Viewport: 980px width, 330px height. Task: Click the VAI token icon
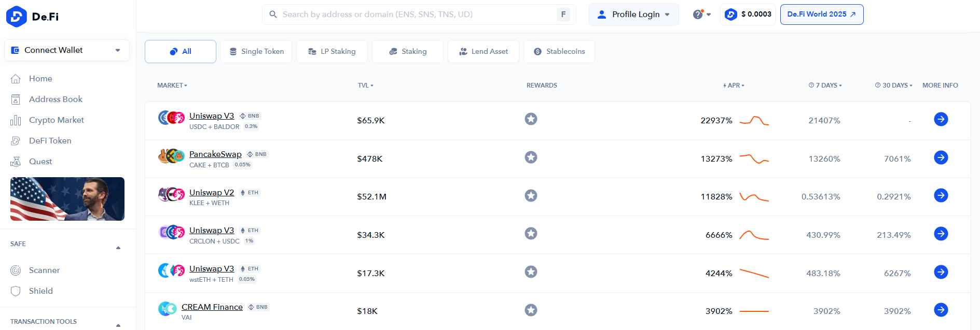click(167, 309)
